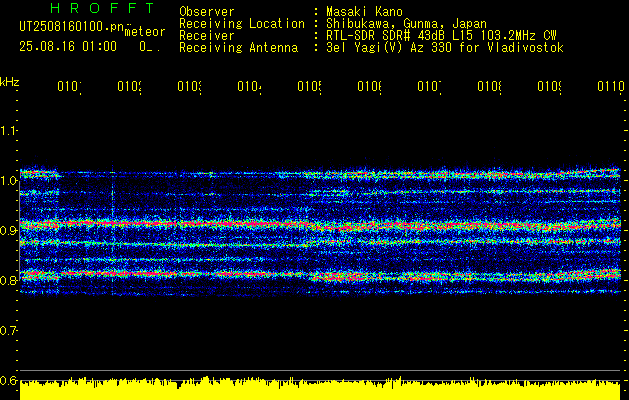Click the "Observer" header label
The image size is (629, 400).
207,12
